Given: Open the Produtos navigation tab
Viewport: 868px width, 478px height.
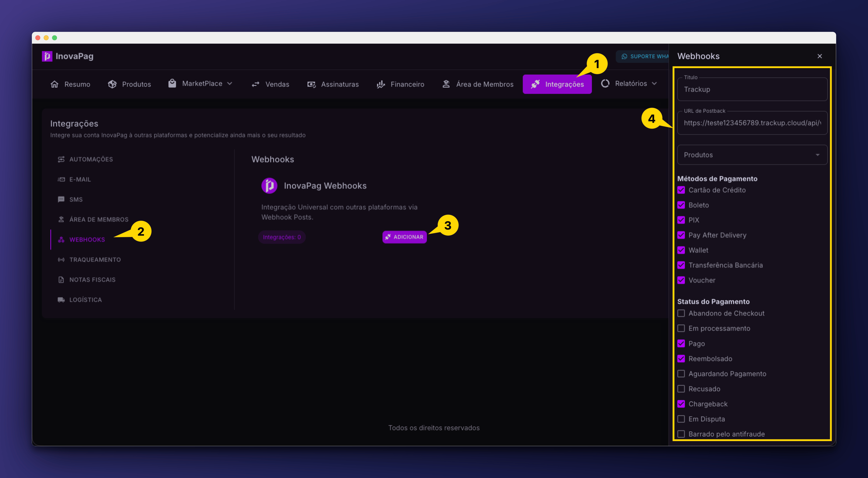Looking at the screenshot, I should (x=129, y=84).
